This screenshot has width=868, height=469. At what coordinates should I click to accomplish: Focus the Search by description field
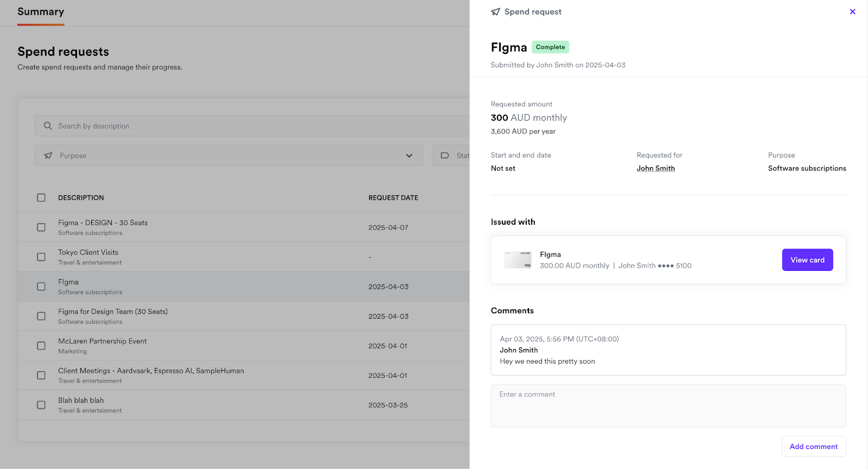(252, 126)
